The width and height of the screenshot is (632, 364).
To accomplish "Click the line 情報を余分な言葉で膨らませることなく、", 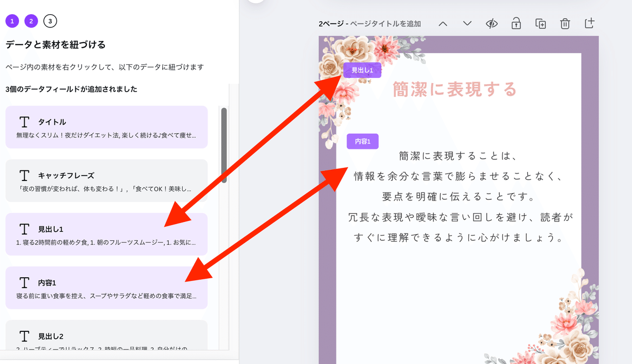I will tap(459, 176).
